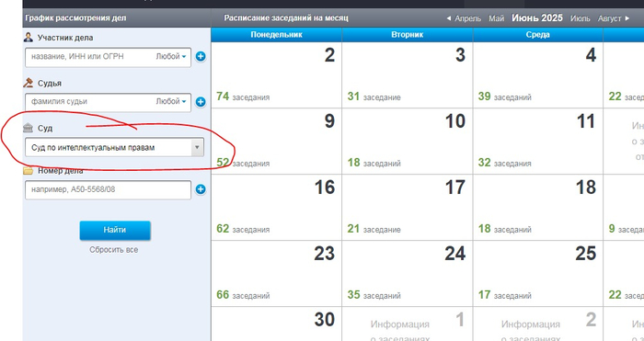Click Сбросить все link
Viewport: 644px width, 341px height.
(114, 249)
